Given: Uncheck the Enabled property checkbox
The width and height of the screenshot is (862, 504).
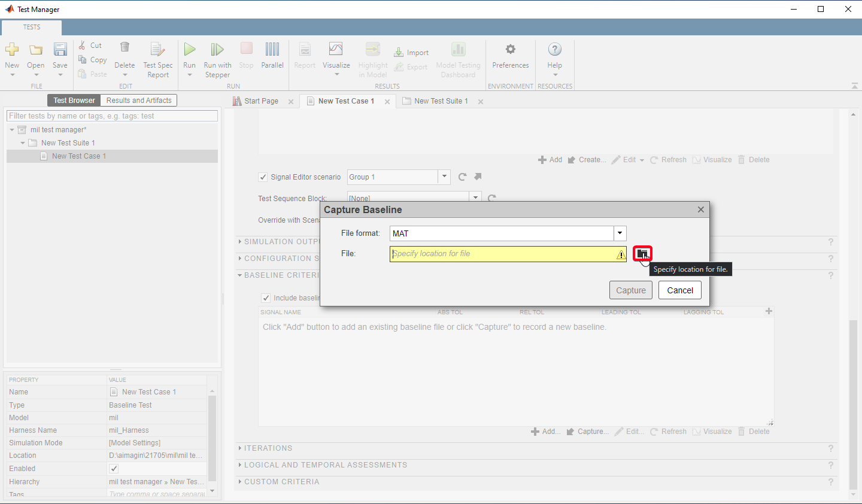Looking at the screenshot, I should pyautogui.click(x=114, y=469).
